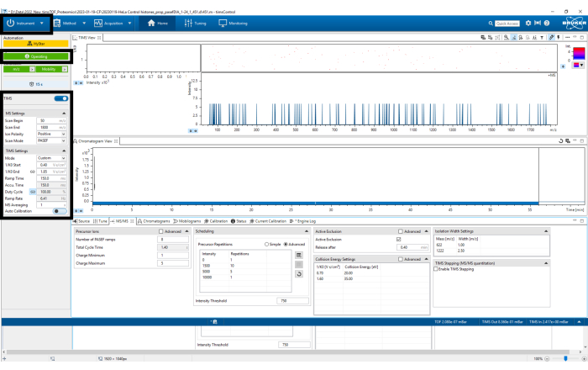Open the Acquisition dropdown arrow
588x370 pixels.
tap(129, 24)
